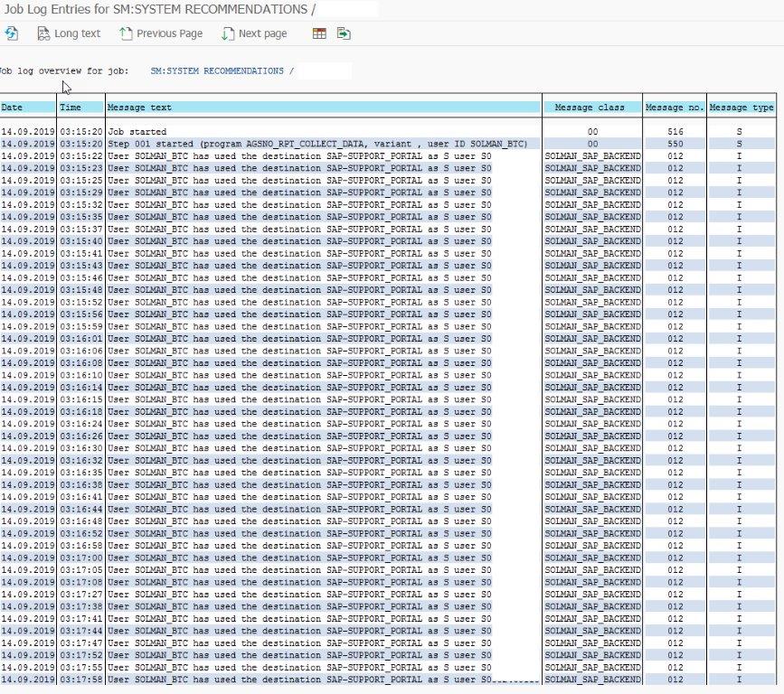Click message number 550

click(675, 144)
